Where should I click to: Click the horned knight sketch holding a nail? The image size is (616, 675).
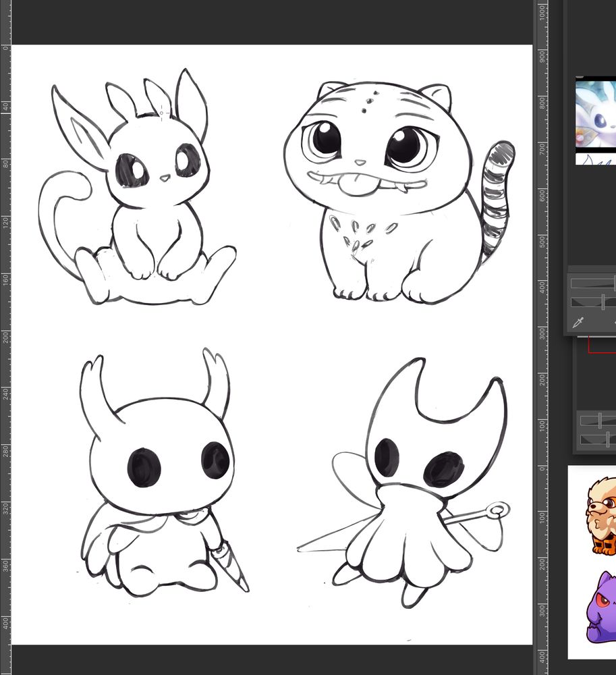(164, 473)
